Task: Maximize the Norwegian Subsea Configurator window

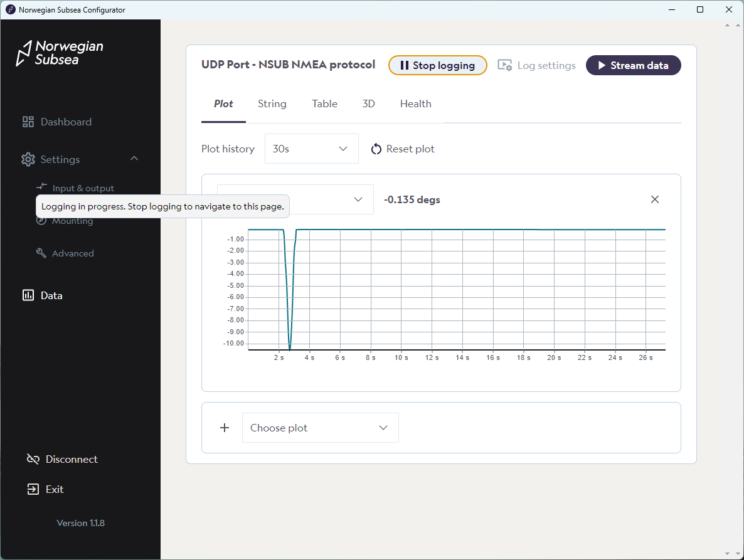Action: 700,9
